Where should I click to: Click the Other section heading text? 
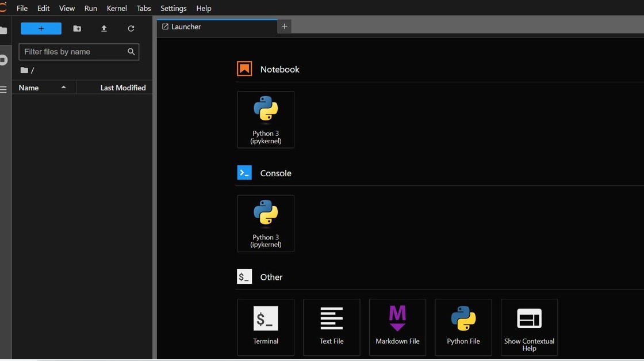pos(271,277)
